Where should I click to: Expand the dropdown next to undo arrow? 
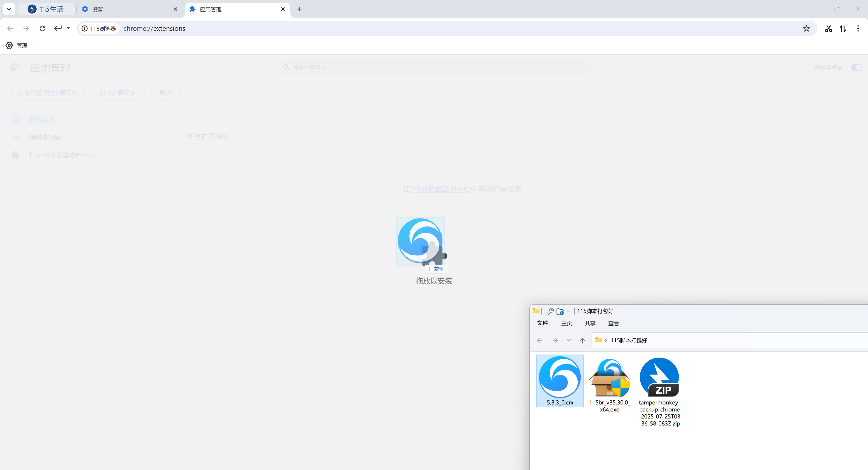68,28
